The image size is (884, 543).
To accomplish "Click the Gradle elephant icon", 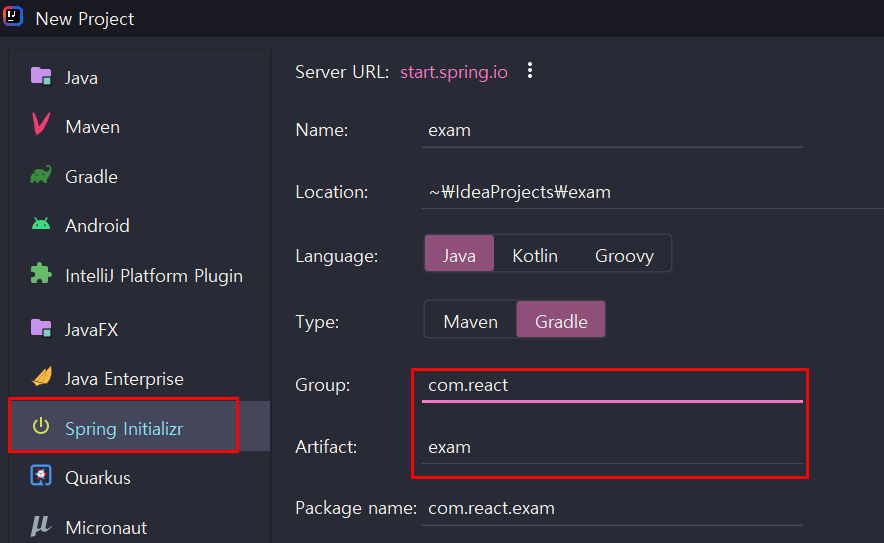I will pos(41,175).
